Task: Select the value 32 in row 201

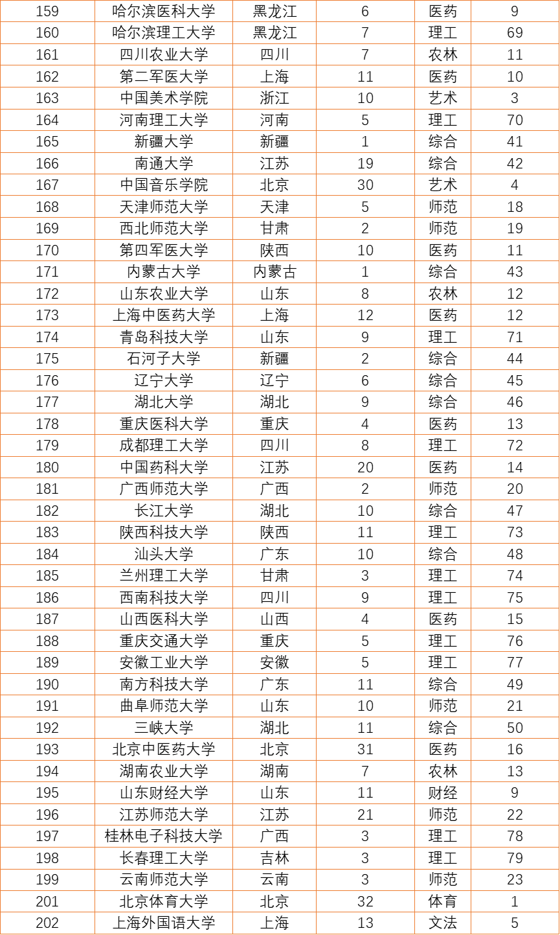Action: [x=365, y=901]
